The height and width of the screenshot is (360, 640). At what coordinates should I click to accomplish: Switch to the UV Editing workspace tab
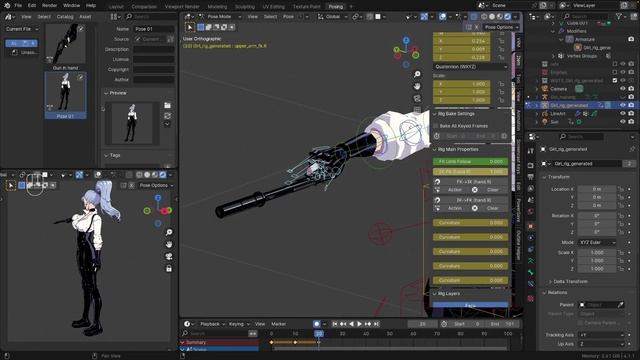273,7
